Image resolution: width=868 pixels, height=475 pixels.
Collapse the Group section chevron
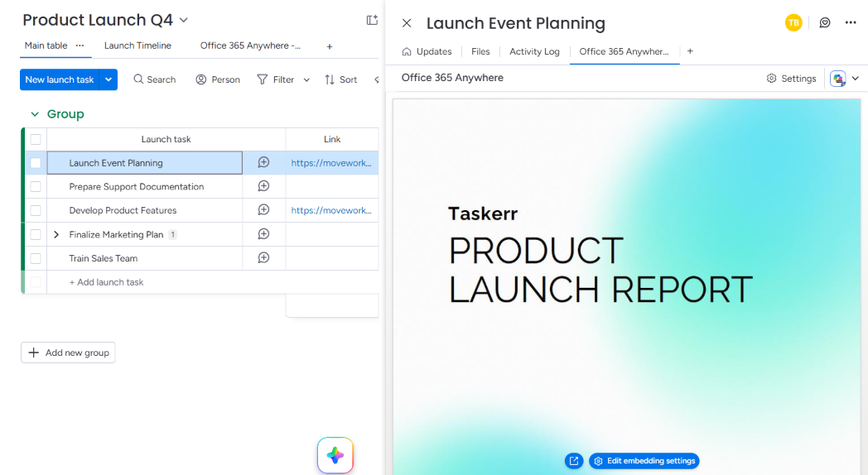point(35,114)
